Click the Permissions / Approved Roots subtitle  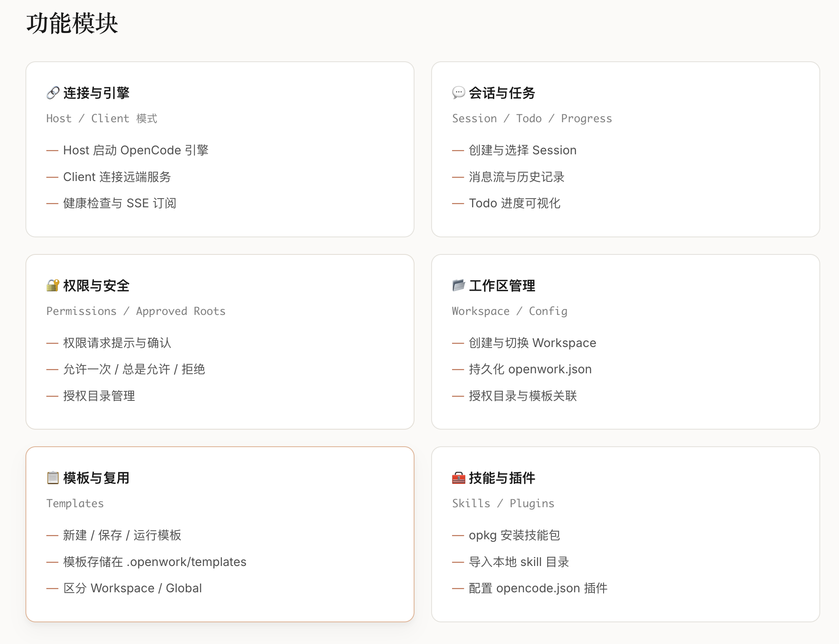(136, 311)
